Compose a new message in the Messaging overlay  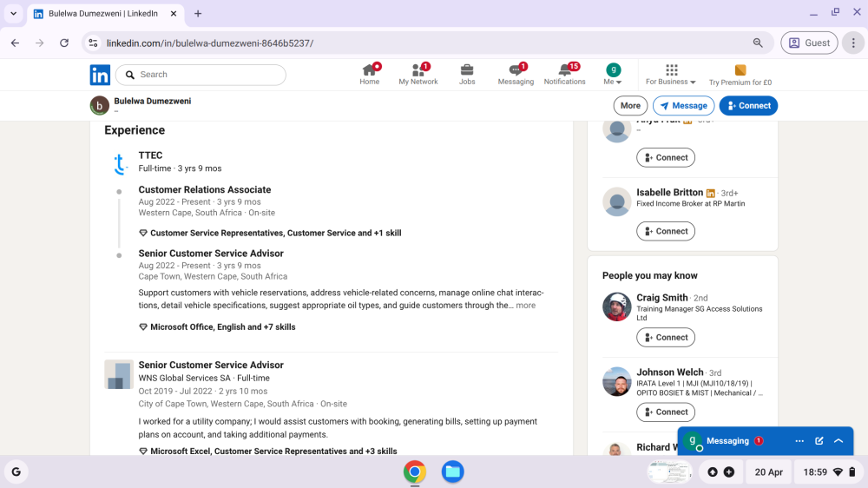819,441
